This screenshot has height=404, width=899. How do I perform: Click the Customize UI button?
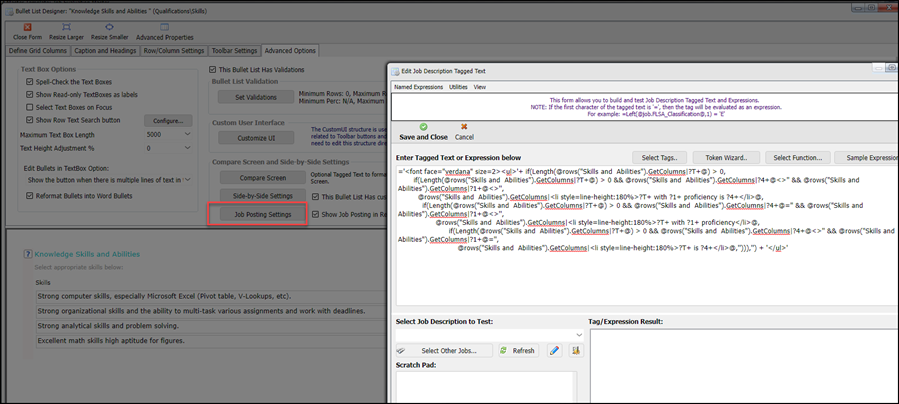pyautogui.click(x=256, y=138)
